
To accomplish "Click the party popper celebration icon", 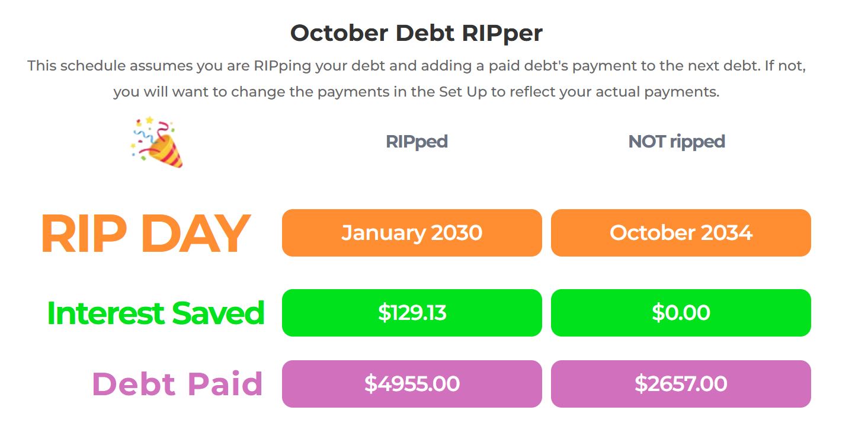I will 157,142.
